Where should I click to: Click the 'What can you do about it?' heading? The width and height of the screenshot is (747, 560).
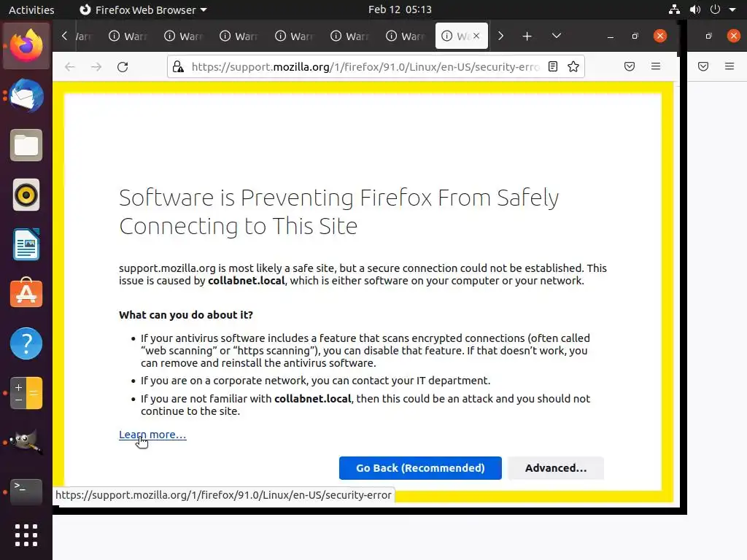coord(186,315)
